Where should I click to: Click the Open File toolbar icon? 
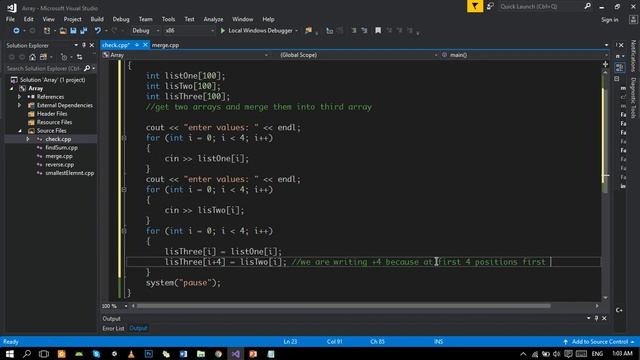click(62, 31)
